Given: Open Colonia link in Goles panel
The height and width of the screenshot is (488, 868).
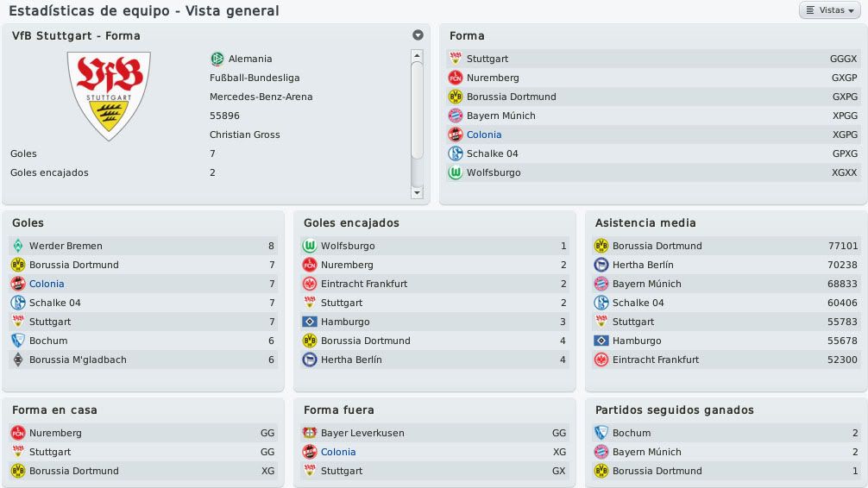Looking at the screenshot, I should pos(47,284).
